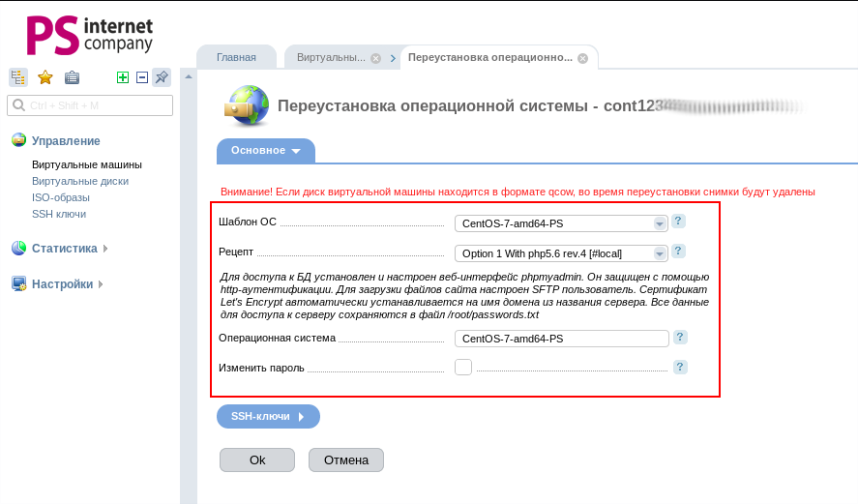The image size is (858, 504).
Task: Expand the SSH-ключи section
Action: 268,416
